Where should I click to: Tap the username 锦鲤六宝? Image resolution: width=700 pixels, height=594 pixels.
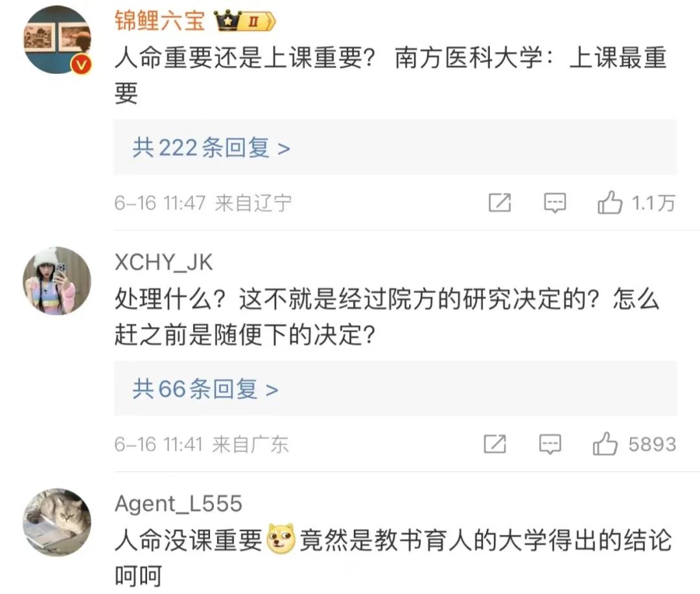pyautogui.click(x=159, y=21)
